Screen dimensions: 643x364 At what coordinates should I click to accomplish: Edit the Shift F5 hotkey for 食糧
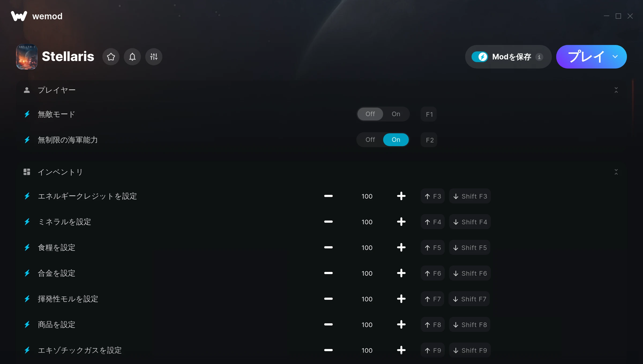(x=470, y=248)
